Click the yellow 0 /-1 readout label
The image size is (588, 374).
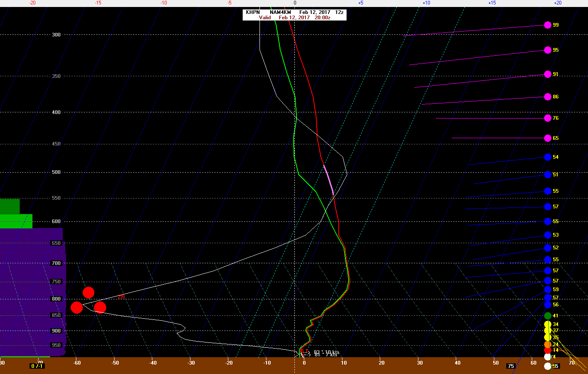click(37, 366)
